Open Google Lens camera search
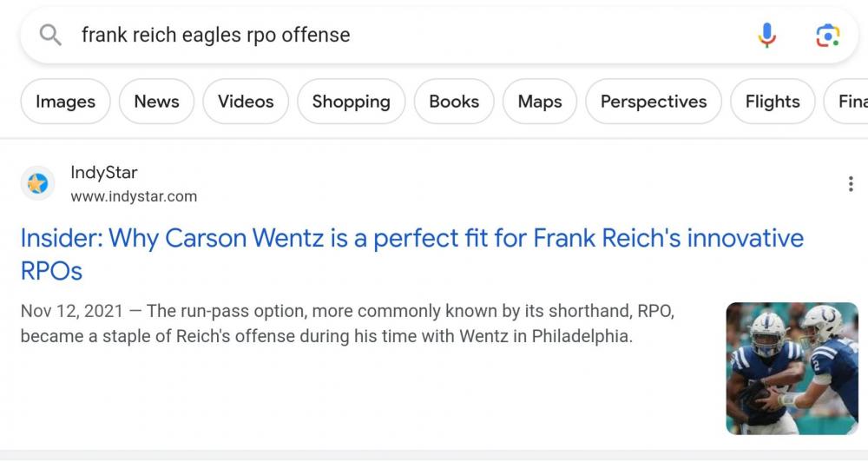Viewport: 868px width, 462px height. pyautogui.click(x=827, y=35)
